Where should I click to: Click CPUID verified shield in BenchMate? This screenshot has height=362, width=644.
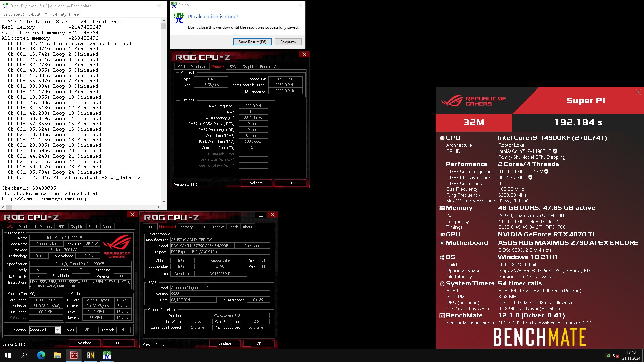pos(555,151)
